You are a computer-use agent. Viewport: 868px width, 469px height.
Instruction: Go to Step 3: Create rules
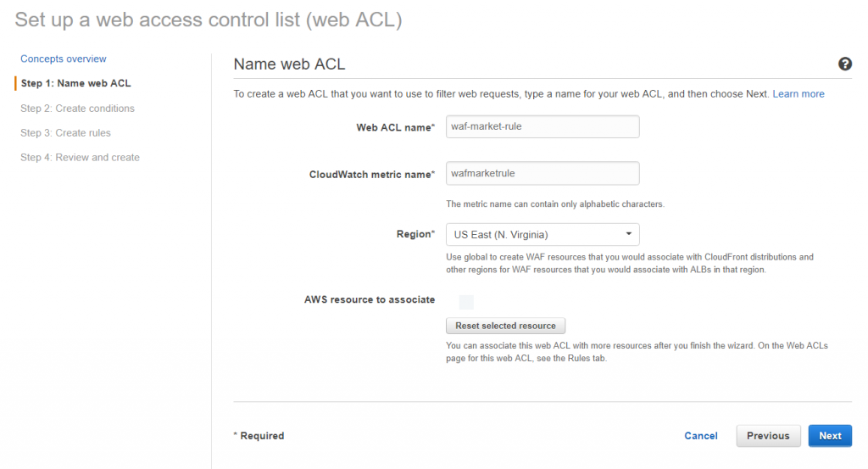[x=65, y=133]
